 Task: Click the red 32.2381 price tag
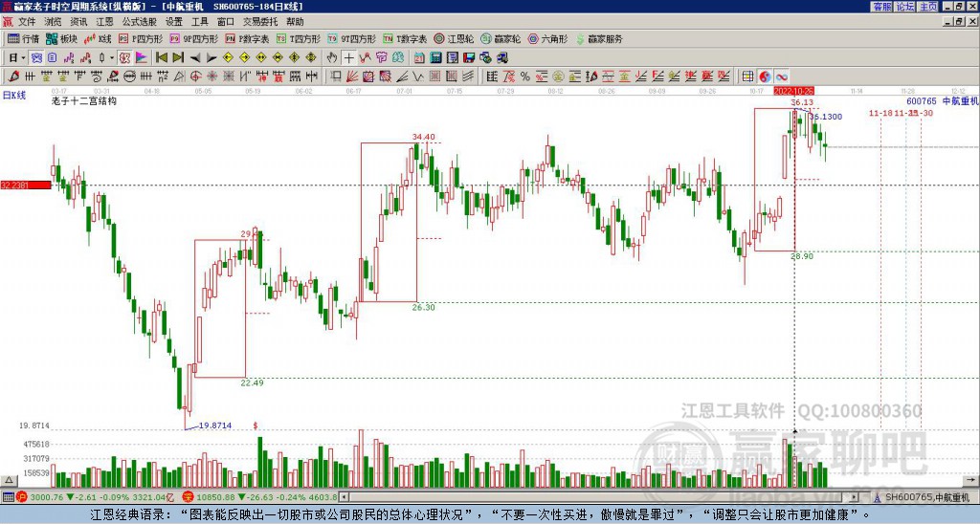tap(26, 185)
